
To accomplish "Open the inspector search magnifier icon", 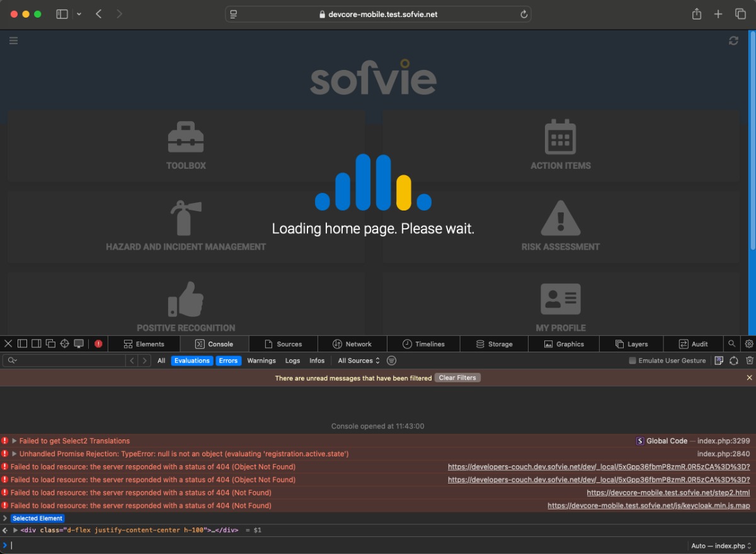I will coord(731,343).
